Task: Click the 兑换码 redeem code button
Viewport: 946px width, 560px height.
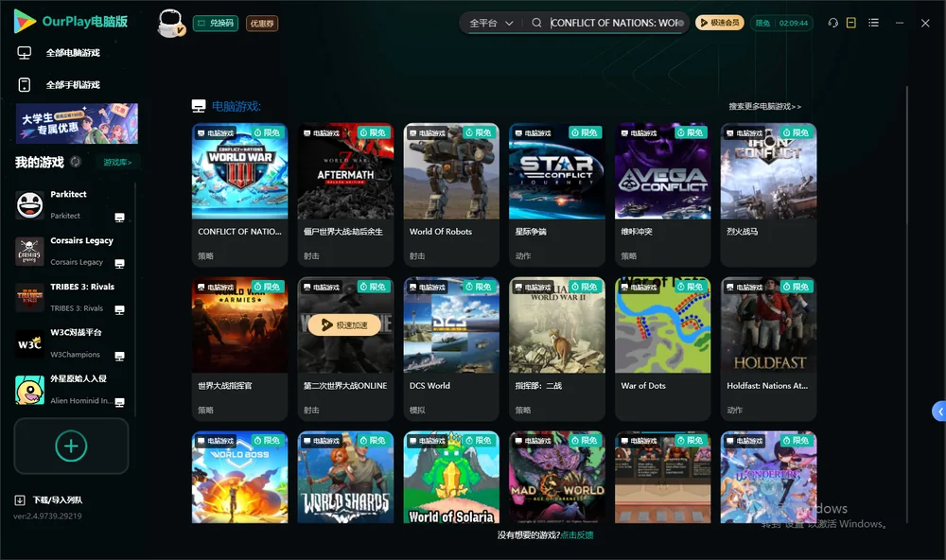Action: coord(216,24)
